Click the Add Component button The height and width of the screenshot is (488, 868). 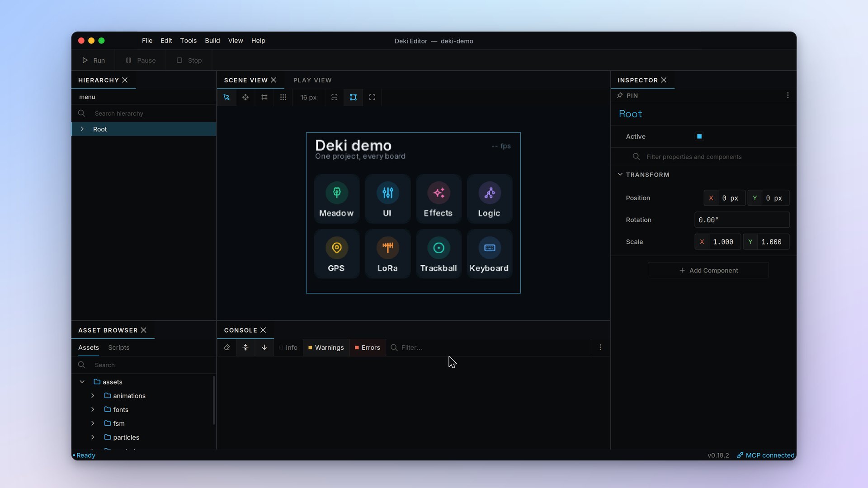click(708, 270)
